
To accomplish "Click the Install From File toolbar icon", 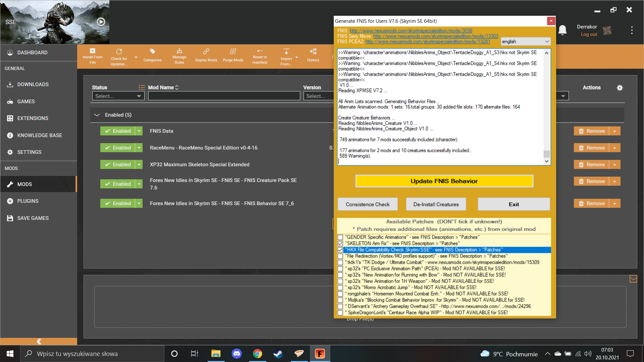I will pyautogui.click(x=93, y=51).
